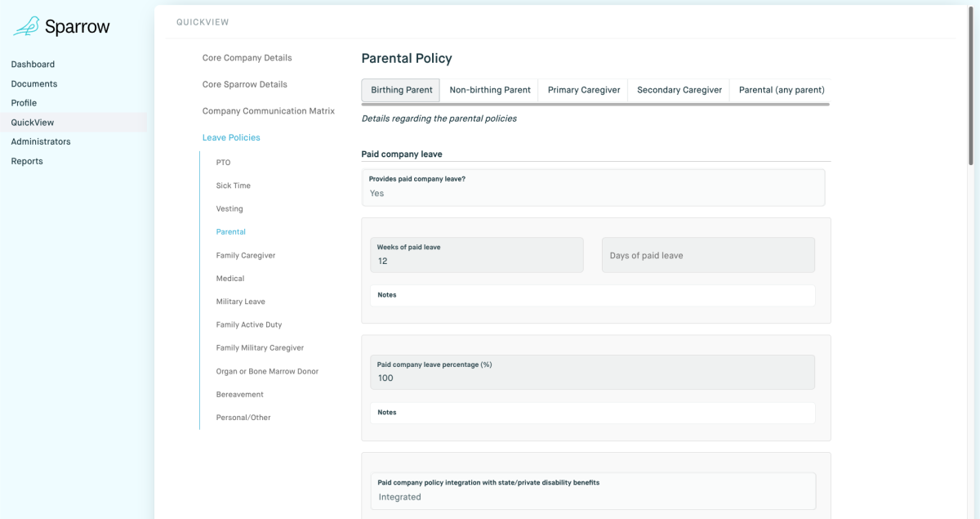The image size is (980, 519).
Task: Open Reports from the left navigation
Action: [x=27, y=162]
